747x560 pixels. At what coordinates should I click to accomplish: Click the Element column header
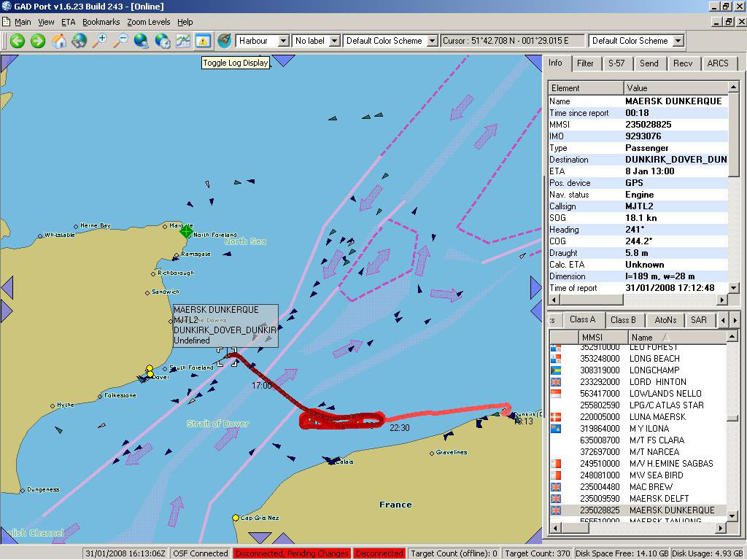click(x=586, y=88)
